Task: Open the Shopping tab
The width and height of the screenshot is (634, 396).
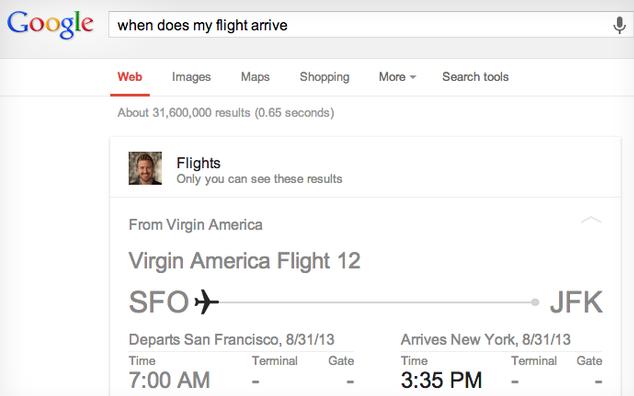Action: click(x=324, y=77)
